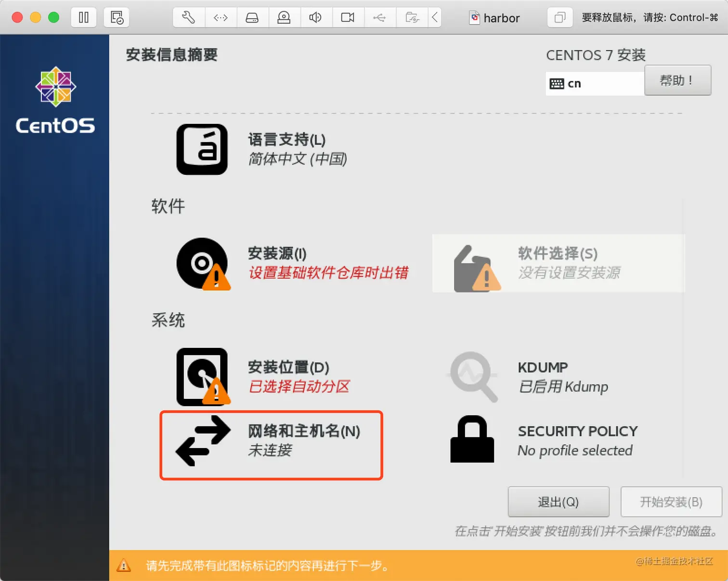Click SECURITY POLICY label
The width and height of the screenshot is (728, 581).
click(578, 431)
